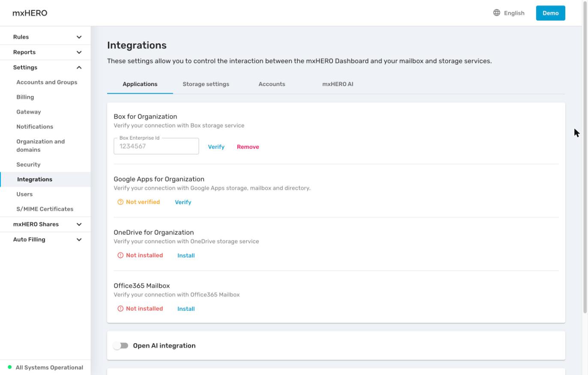Open Organization and domains settings
588x375 pixels.
point(41,146)
